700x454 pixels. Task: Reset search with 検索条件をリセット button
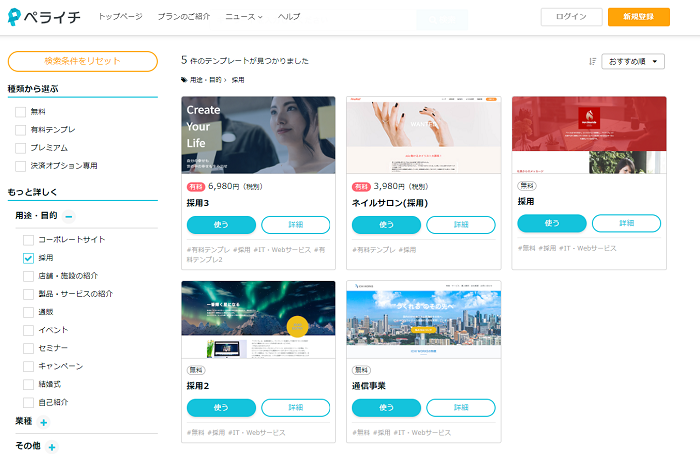click(82, 61)
